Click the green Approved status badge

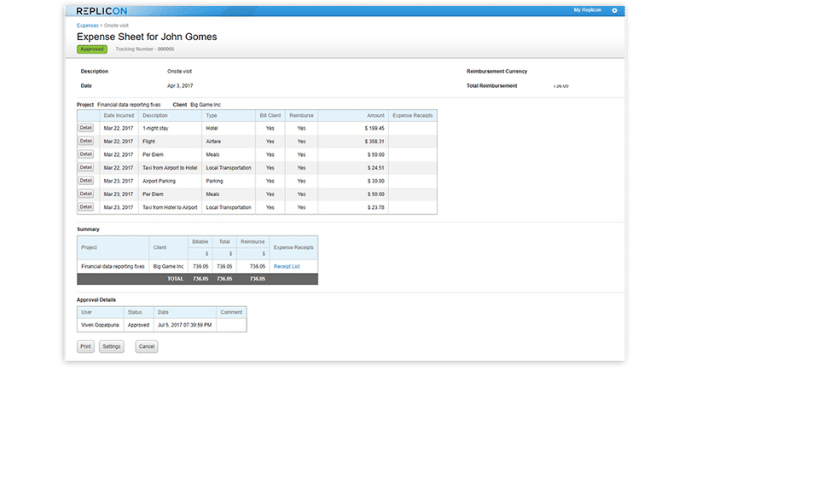tap(92, 49)
